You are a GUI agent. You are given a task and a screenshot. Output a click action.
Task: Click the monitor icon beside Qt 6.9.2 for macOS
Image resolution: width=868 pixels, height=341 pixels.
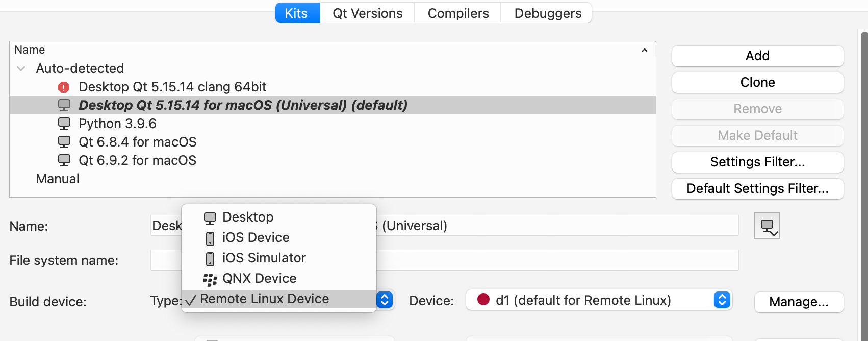click(64, 160)
